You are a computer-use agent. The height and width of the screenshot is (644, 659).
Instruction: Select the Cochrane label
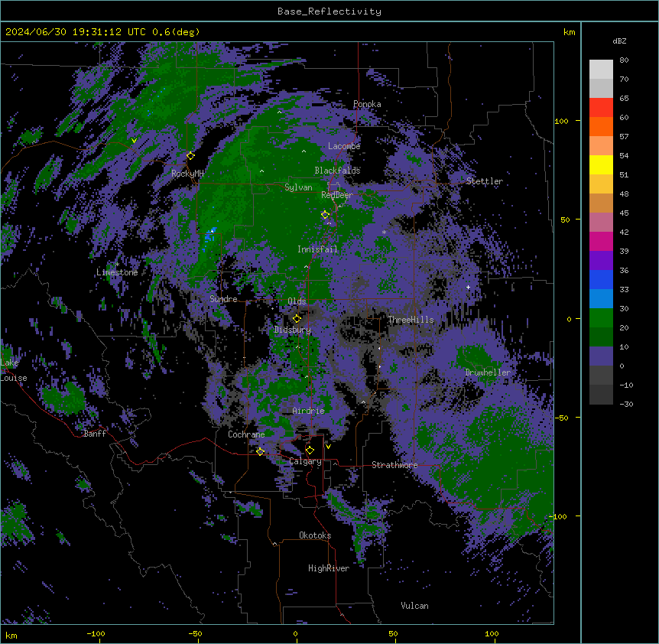coord(246,434)
